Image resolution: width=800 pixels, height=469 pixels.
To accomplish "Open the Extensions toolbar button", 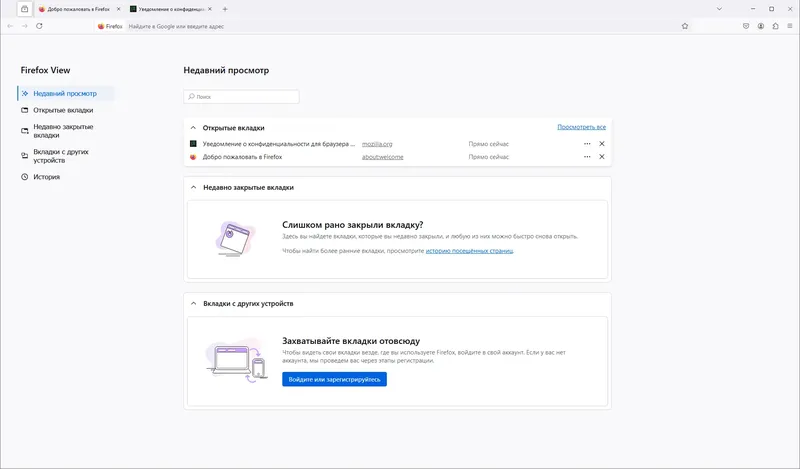I will tap(776, 26).
